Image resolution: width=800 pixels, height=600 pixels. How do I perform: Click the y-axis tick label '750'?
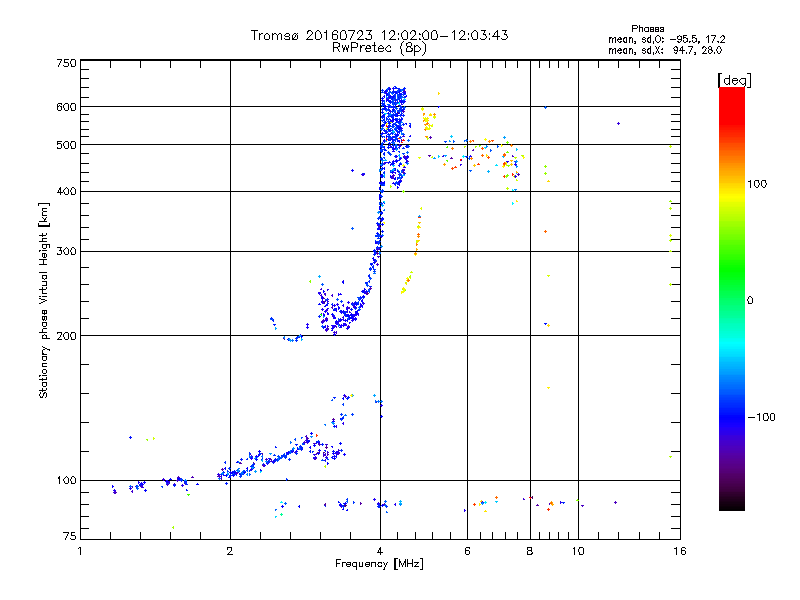(66, 63)
